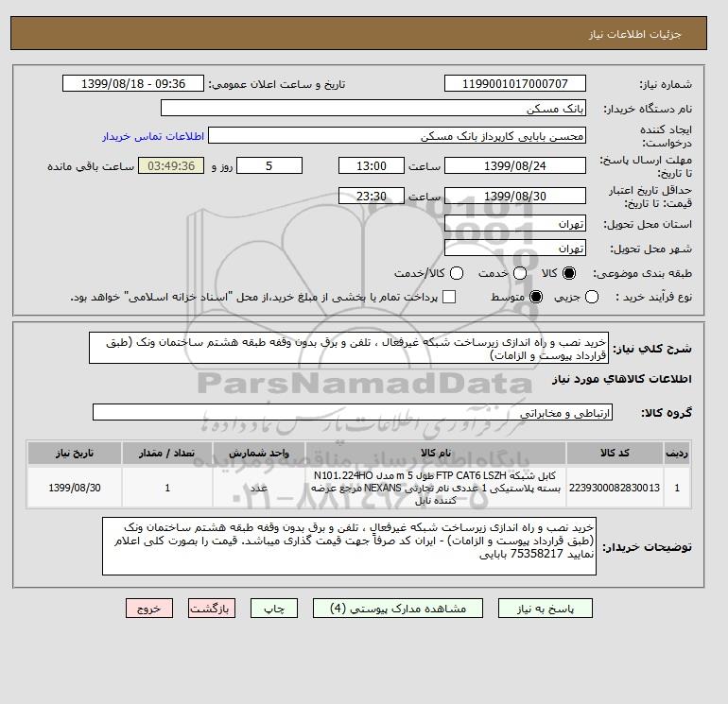Click the نام کالا column header
Viewport: 728px width, 704px height.
click(x=436, y=453)
